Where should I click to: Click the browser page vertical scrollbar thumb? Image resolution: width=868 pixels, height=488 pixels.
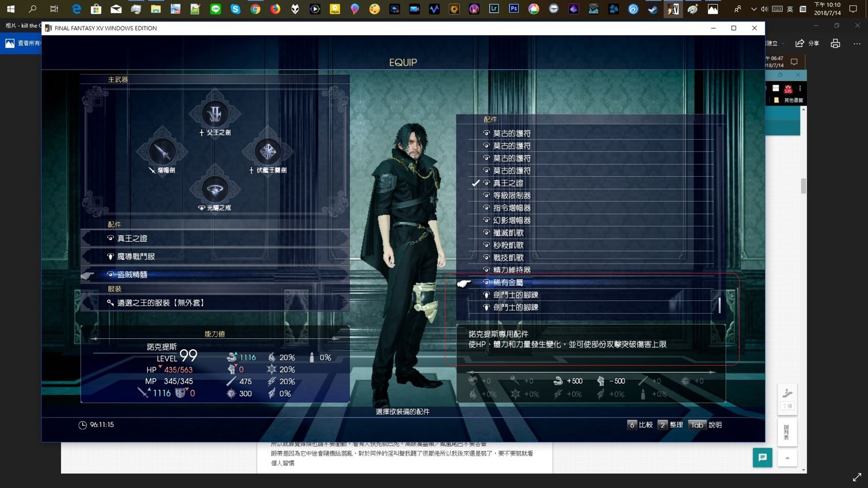pyautogui.click(x=804, y=186)
